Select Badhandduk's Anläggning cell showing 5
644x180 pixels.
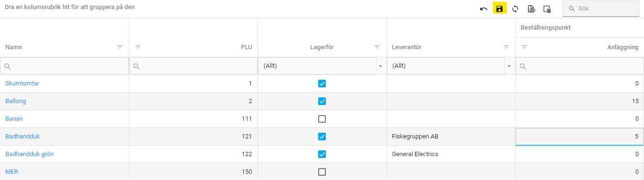(580, 137)
